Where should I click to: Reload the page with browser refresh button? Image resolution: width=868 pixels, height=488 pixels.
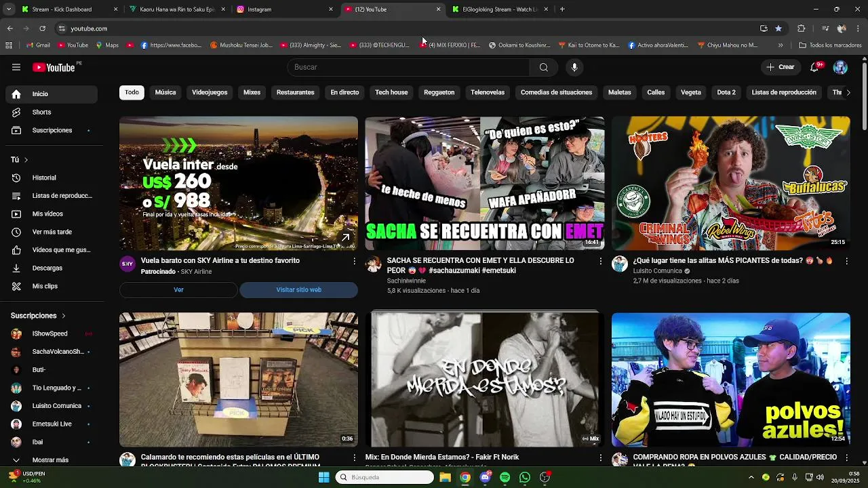tap(42, 28)
